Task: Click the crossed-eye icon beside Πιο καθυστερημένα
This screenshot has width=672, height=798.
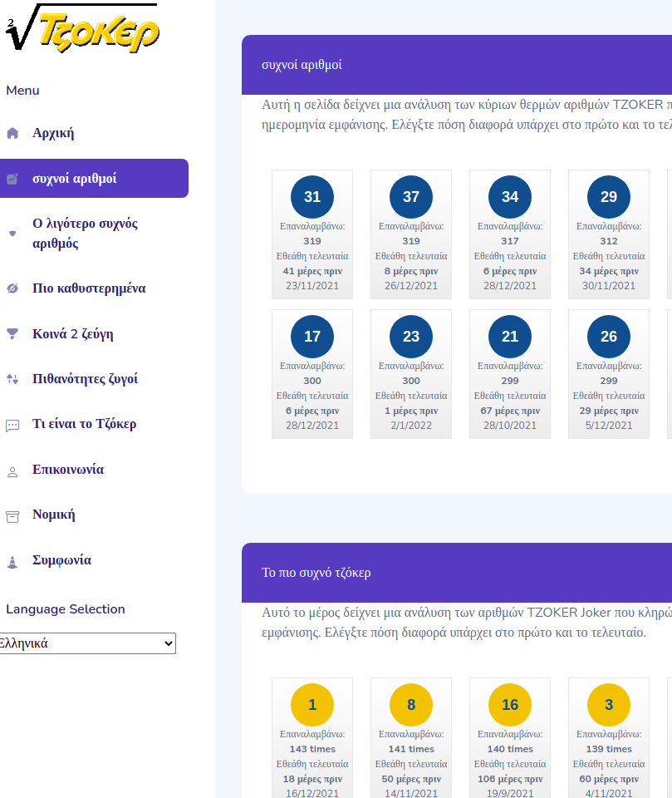Action: click(12, 288)
